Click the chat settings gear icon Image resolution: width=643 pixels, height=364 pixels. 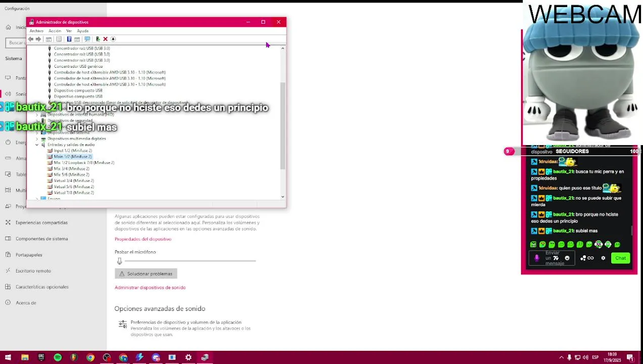click(603, 258)
